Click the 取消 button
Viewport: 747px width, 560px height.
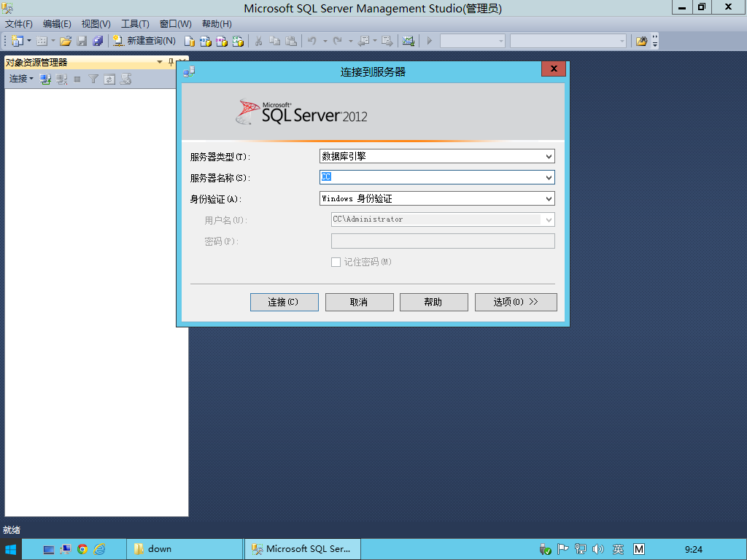tap(359, 302)
